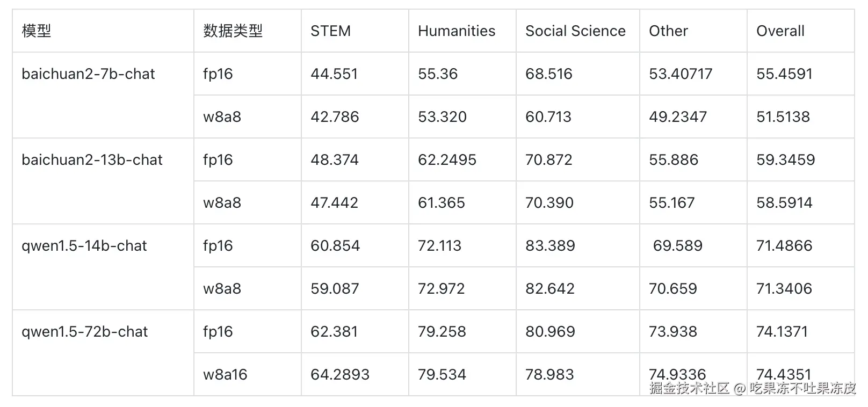Select the qwen1.5-14b-chat model cell

[x=84, y=246]
